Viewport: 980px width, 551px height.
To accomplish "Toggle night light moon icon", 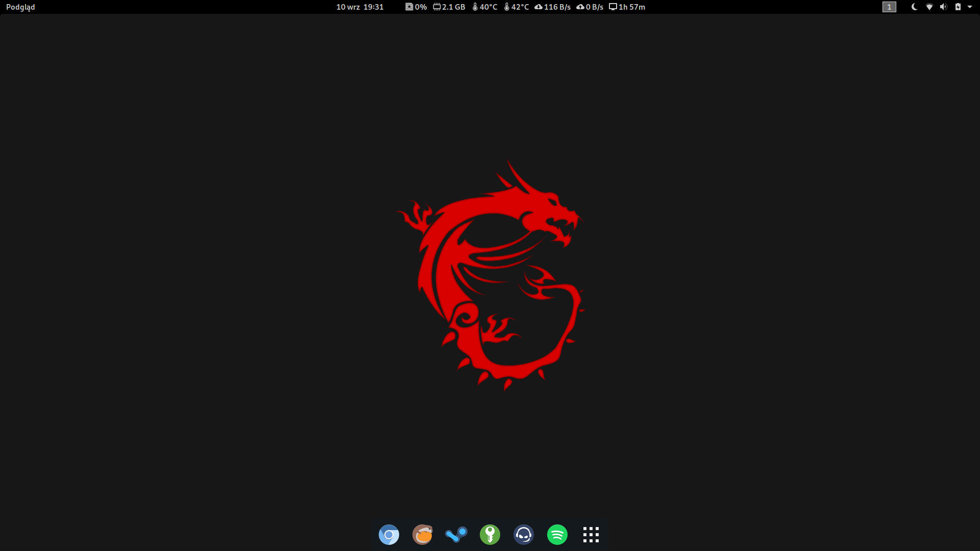I will click(x=915, y=7).
